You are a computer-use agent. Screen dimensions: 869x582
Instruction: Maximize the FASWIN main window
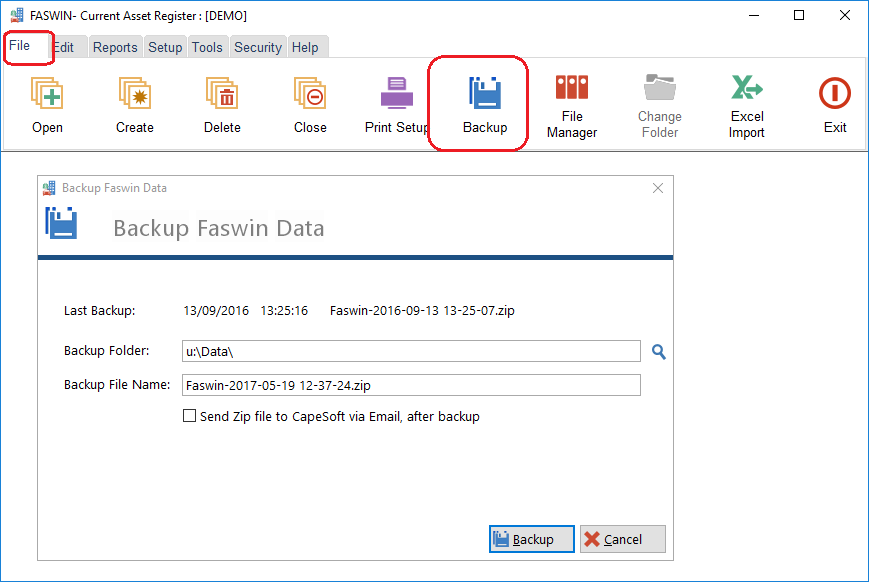(x=799, y=15)
